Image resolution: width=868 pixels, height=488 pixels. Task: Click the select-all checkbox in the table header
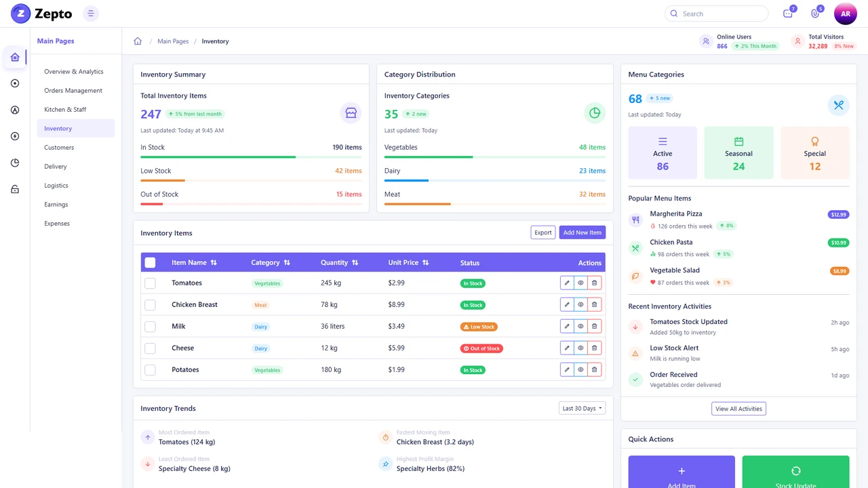[x=150, y=262]
